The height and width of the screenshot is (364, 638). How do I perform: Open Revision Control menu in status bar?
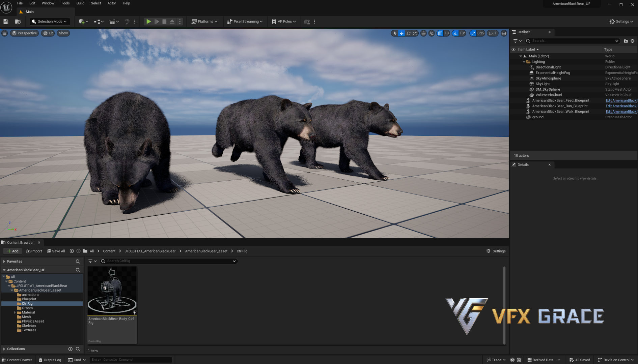coord(616,360)
